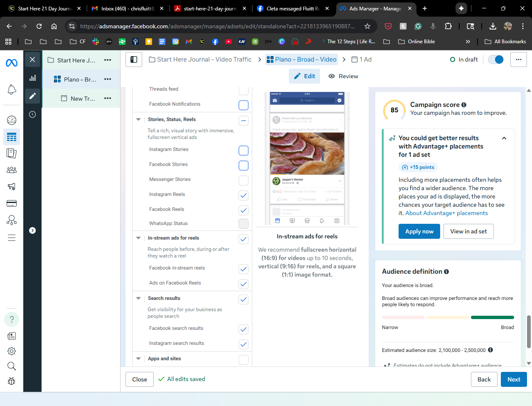Select the Edit tab
The width and height of the screenshot is (532, 406).
coord(305,76)
